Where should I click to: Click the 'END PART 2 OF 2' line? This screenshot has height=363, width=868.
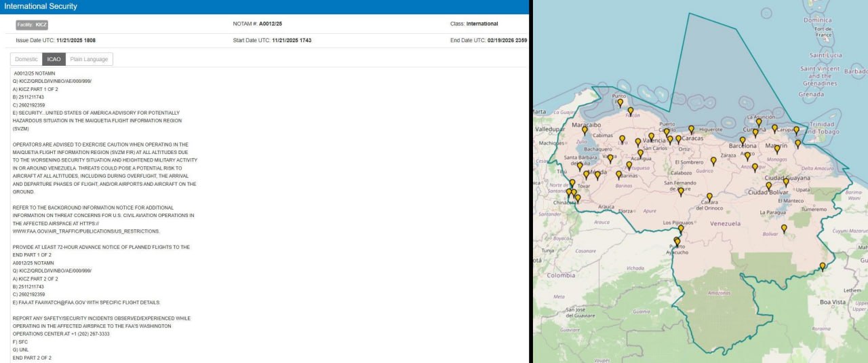[32, 358]
